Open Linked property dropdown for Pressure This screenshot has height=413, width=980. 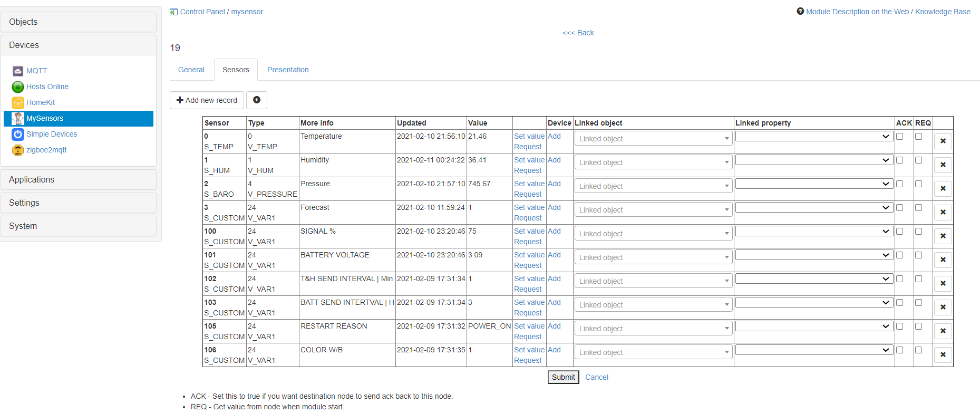click(x=814, y=184)
